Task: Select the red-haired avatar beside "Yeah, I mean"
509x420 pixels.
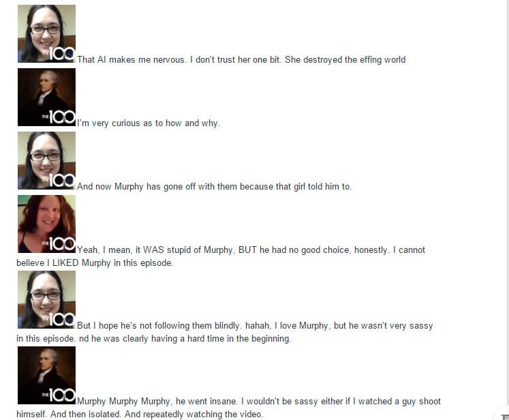Action: [46, 224]
